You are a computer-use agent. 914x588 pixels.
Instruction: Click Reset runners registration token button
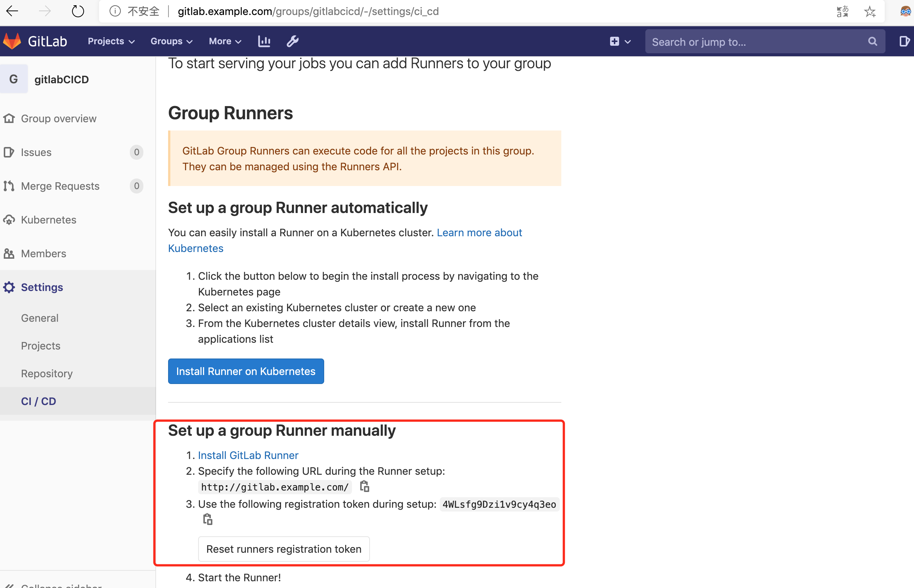(284, 549)
